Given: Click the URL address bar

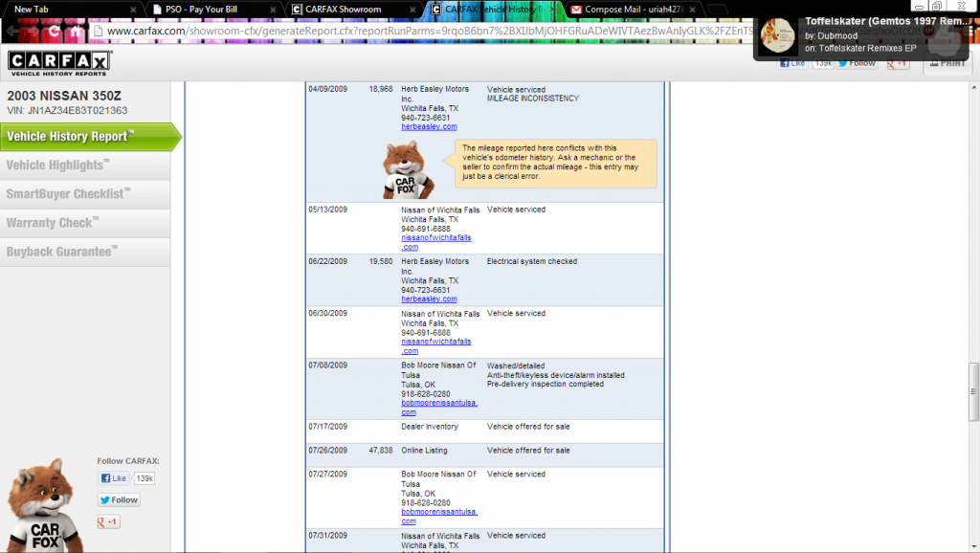Looking at the screenshot, I should (x=425, y=31).
